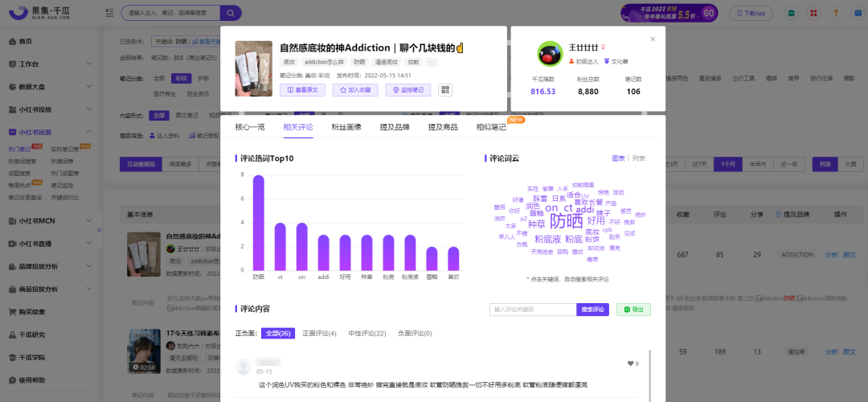868x402 pixels.
Task: Click the 千瓜学院 graduation icon
Action: [x=13, y=358]
